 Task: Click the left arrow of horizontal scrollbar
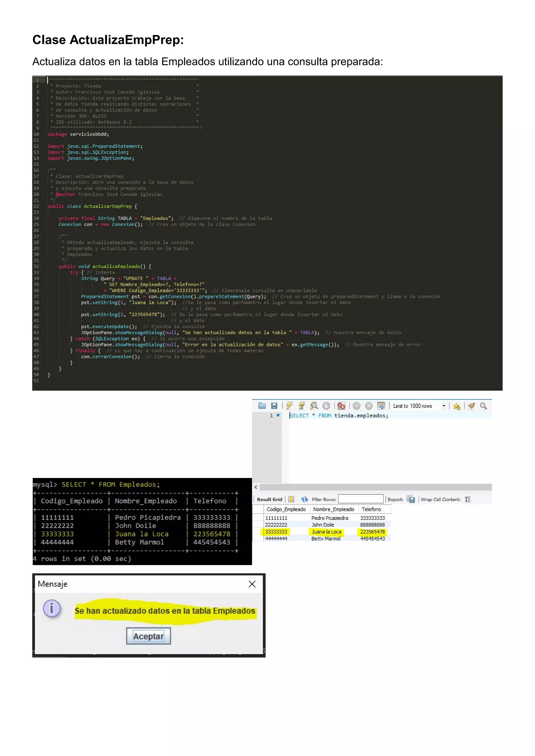pos(256,487)
